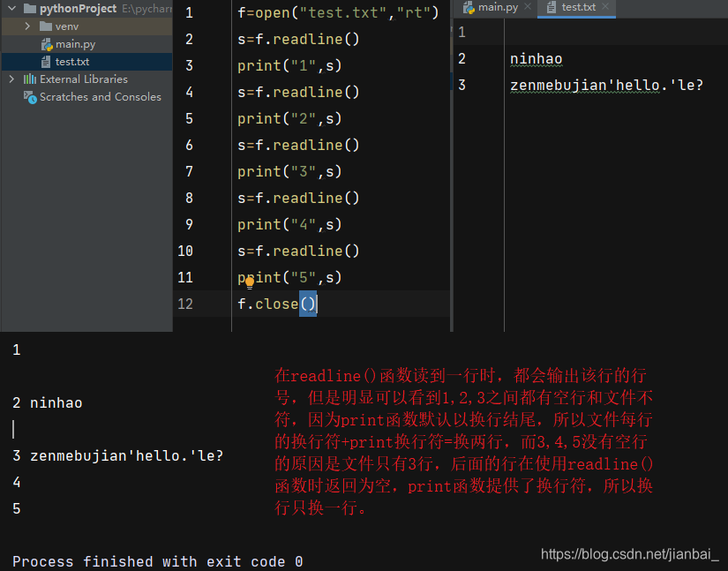The width and height of the screenshot is (728, 571).
Task: Click the print("1",s) code line
Action: pyautogui.click(x=289, y=65)
